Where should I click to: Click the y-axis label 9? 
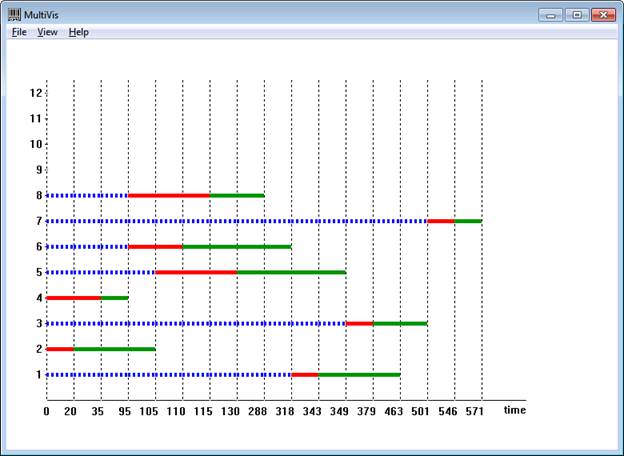click(x=39, y=170)
